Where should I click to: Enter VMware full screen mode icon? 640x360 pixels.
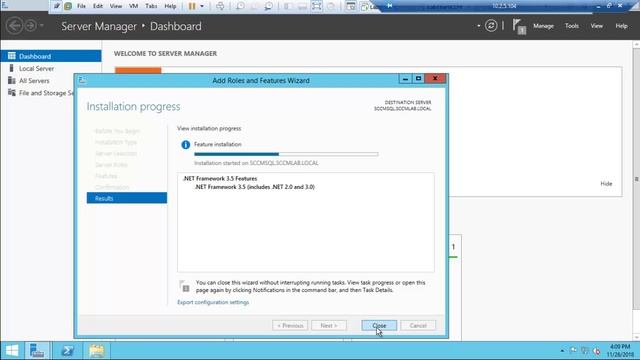[x=317, y=6]
